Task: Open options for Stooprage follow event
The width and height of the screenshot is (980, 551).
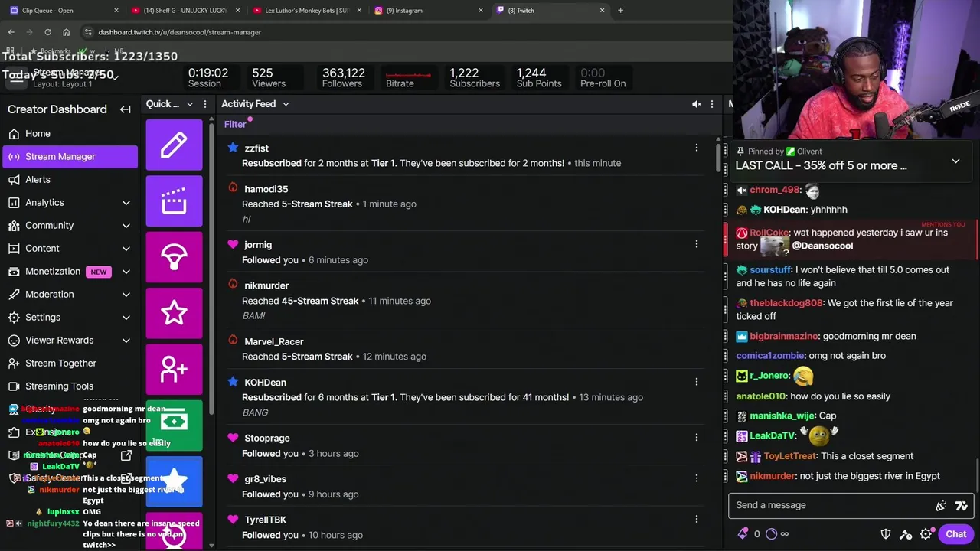Action: point(697,438)
